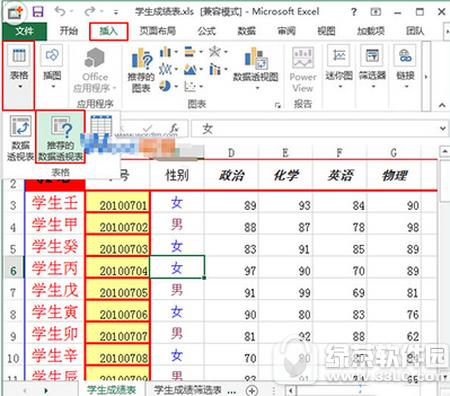Screen dimensions: 450x396
Task: Show more ribbon commands arrow
Action: pos(426,77)
